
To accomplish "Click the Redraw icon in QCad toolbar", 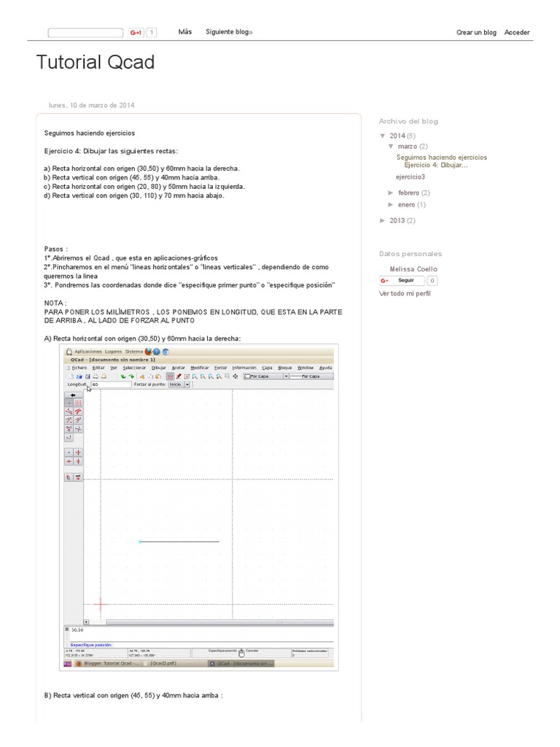I will 187,376.
